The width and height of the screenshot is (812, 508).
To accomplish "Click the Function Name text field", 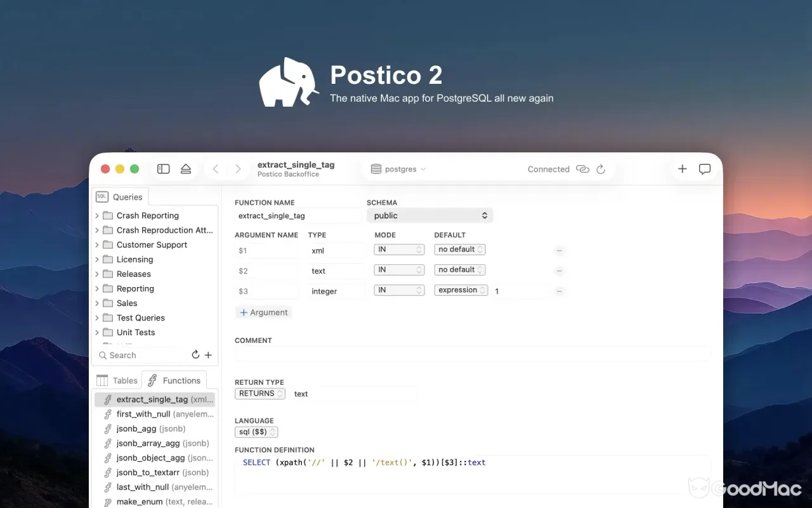I will 298,216.
